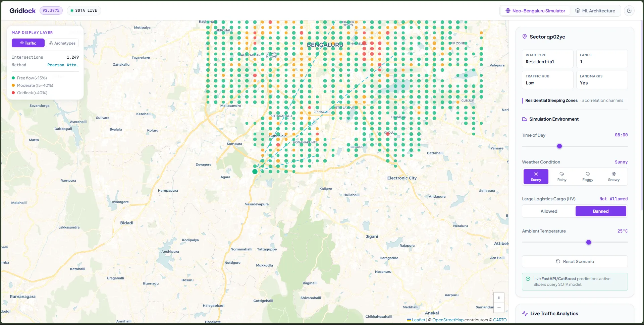Click the green Free flow legend dot
Viewport: 644px width, 325px height.
click(x=13, y=78)
